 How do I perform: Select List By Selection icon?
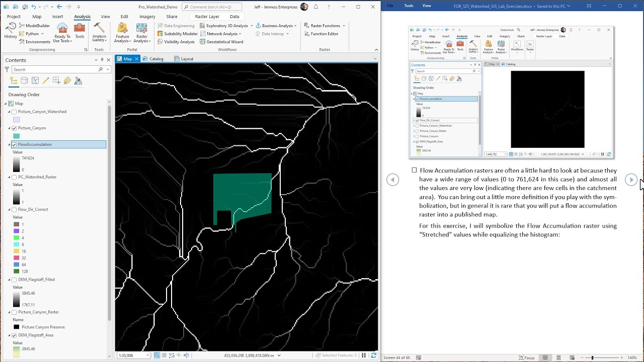click(35, 80)
